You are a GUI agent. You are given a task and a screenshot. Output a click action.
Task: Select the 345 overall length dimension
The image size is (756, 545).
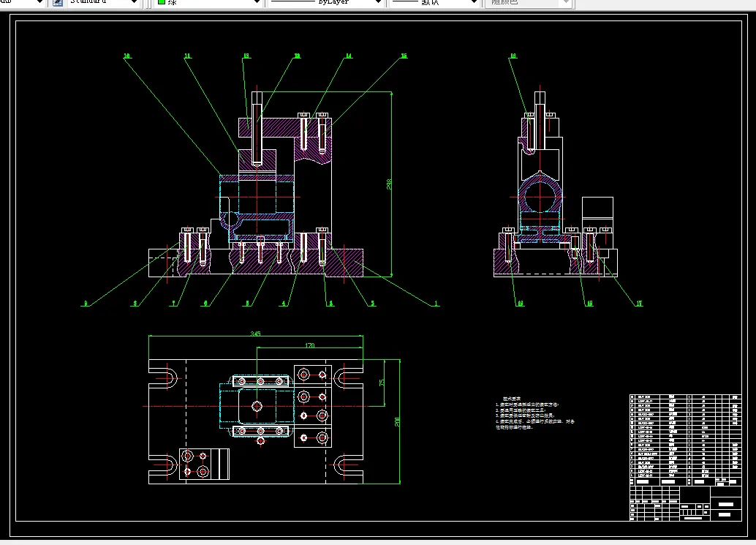point(256,334)
